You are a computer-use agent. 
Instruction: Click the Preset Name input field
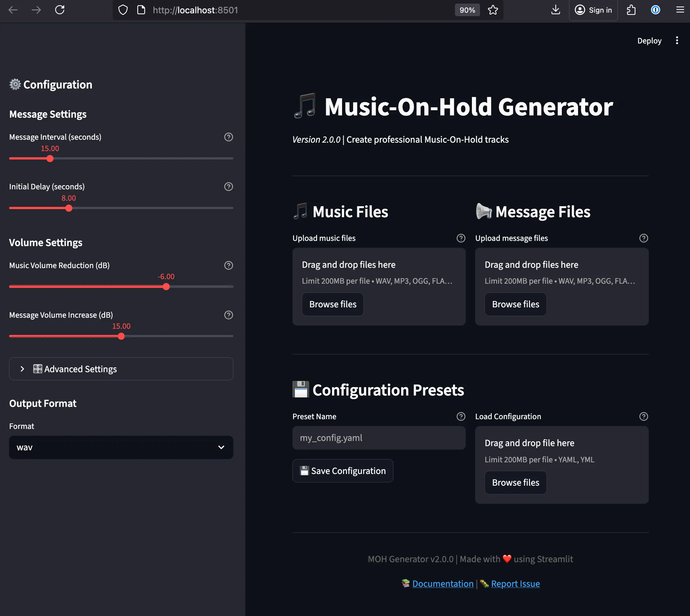[378, 438]
